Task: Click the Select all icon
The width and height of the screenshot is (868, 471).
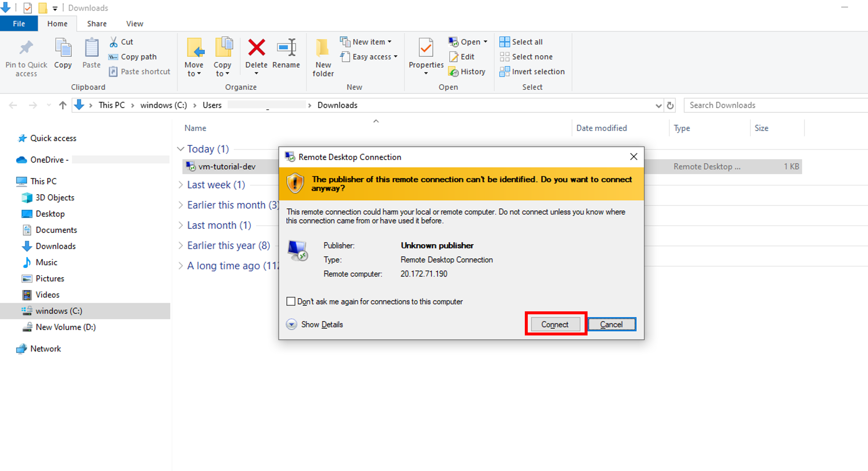Action: 504,42
